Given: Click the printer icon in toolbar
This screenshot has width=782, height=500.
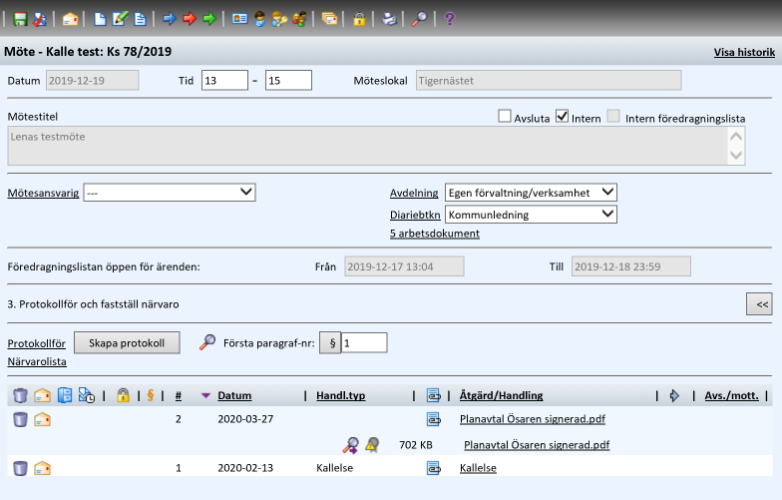Looking at the screenshot, I should tap(389, 19).
